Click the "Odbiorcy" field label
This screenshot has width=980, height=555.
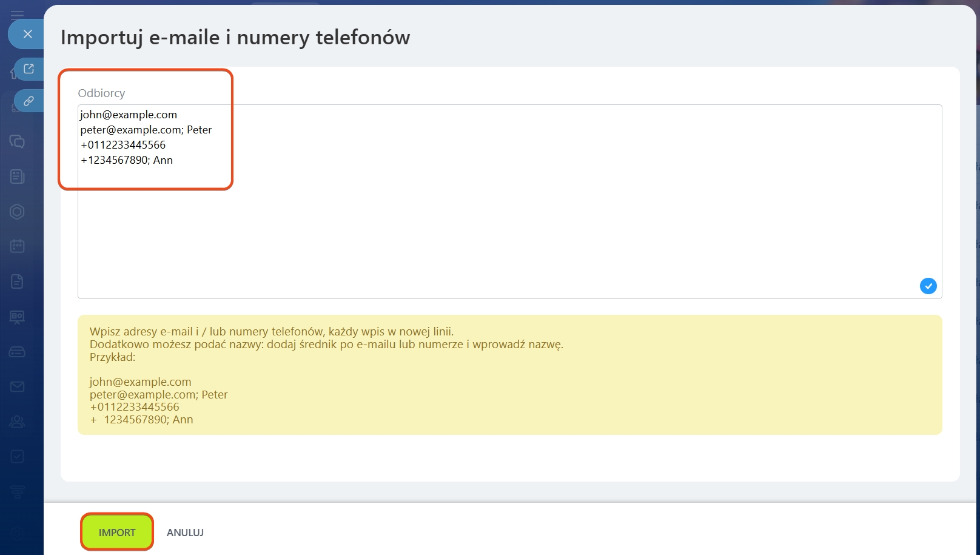[101, 93]
